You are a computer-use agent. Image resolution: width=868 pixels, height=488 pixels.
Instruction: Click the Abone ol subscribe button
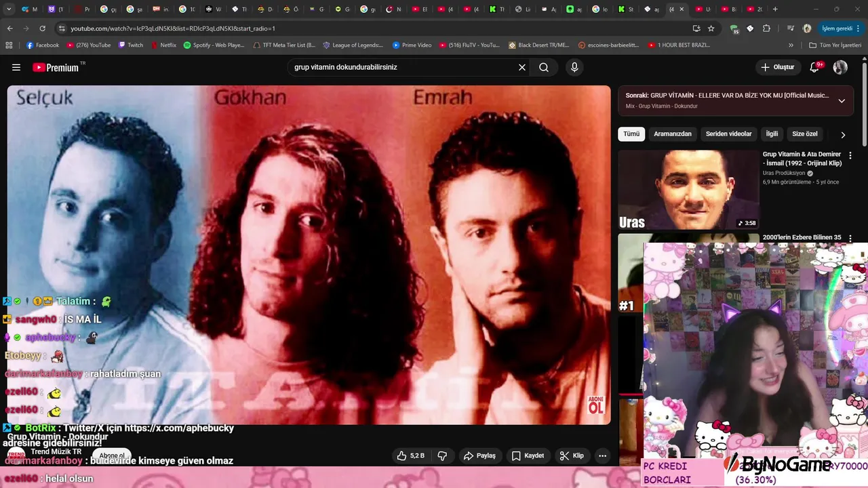point(112,455)
